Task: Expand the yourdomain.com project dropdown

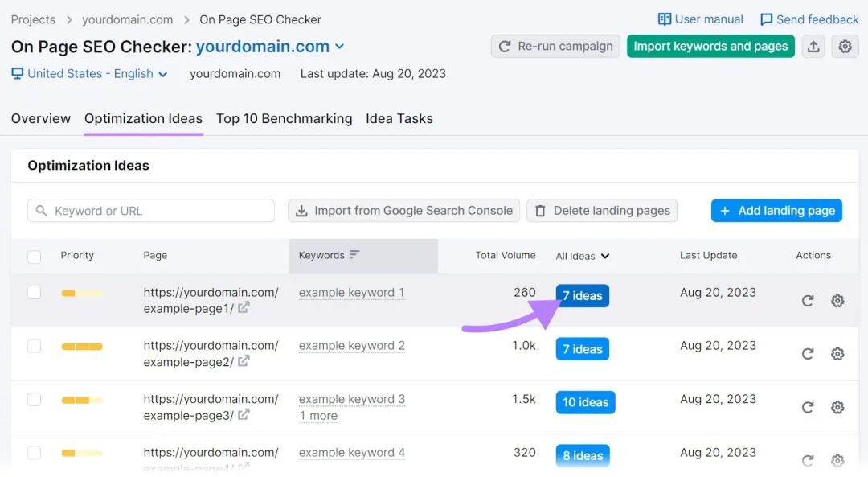Action: pyautogui.click(x=339, y=47)
